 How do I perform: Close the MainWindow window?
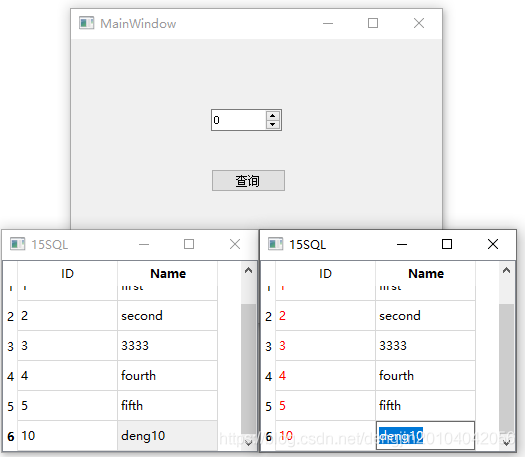419,23
